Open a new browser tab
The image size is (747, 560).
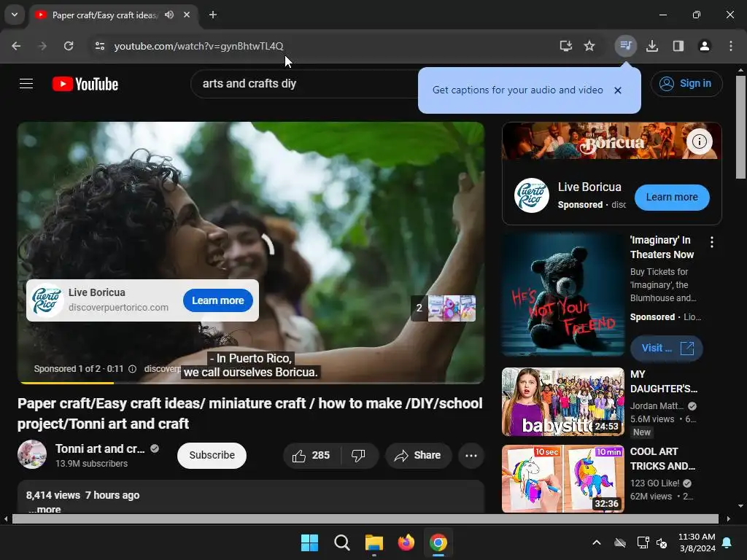[x=213, y=15]
